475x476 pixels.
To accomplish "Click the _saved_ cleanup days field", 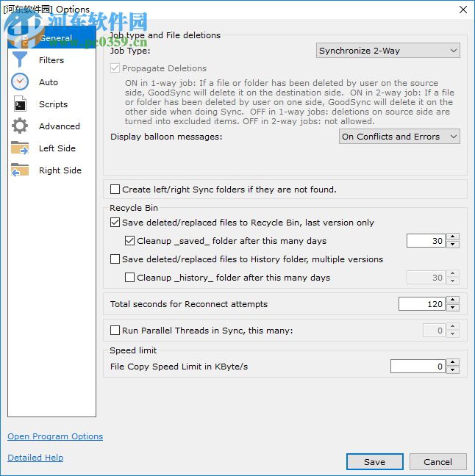I will (426, 241).
